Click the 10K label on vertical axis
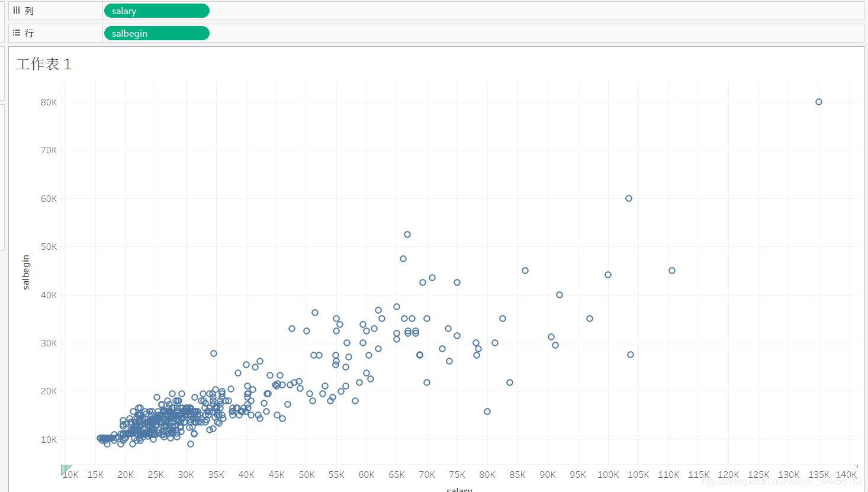The image size is (868, 492). 49,439
